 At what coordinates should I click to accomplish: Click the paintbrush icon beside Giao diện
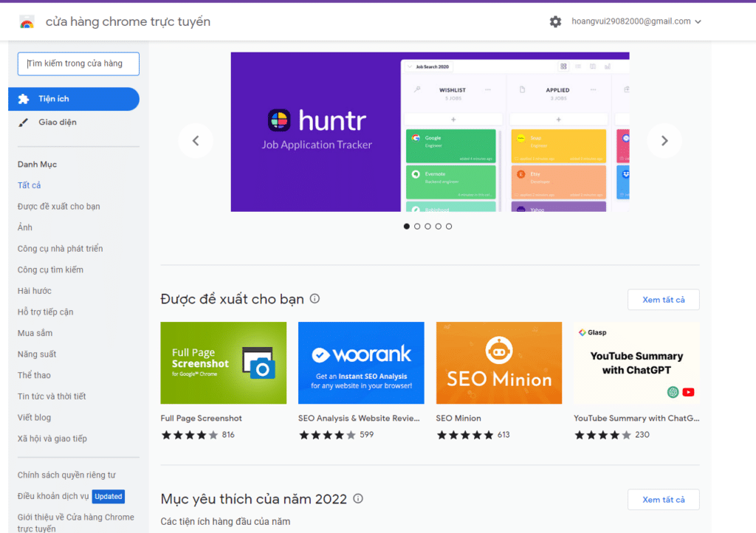[x=23, y=123]
